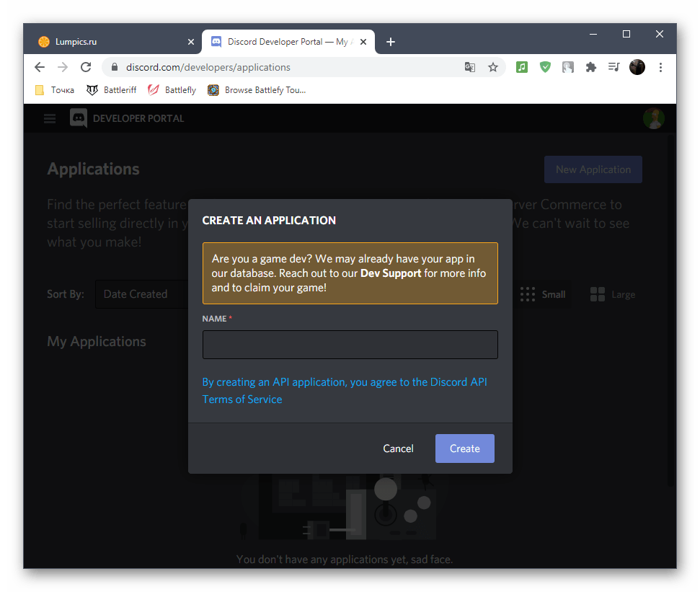Open the media control playlist icon
The width and height of the screenshot is (700, 592).
click(613, 67)
